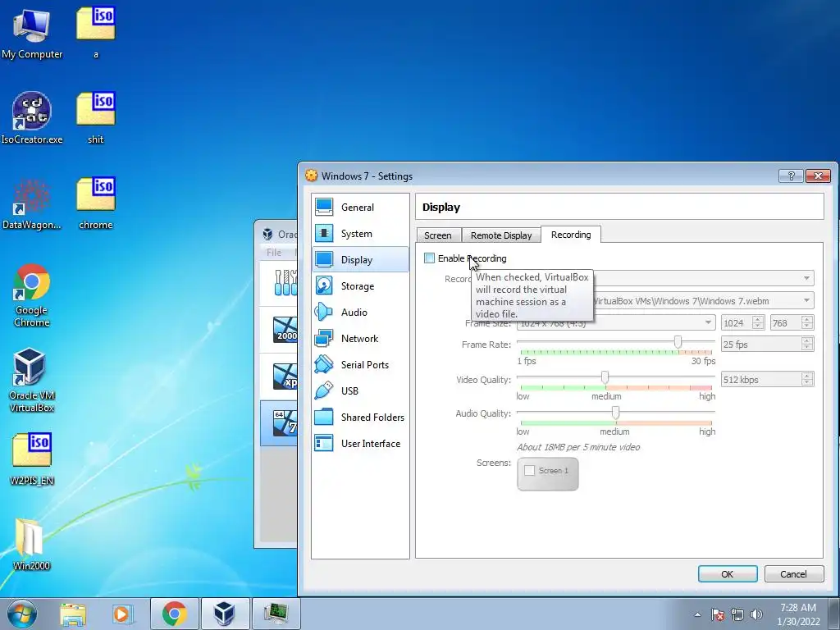Select the iso file named 'chrome'
This screenshot has width=840, height=630.
coord(95,203)
